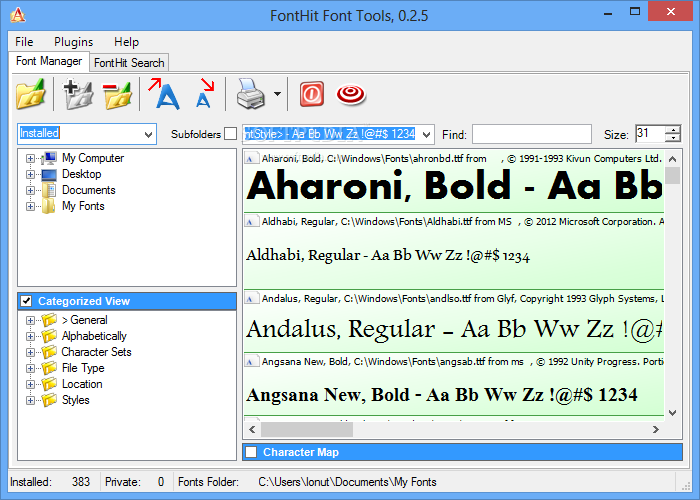The width and height of the screenshot is (700, 500).
Task: Click the red target FontHit icon
Action: (x=351, y=94)
